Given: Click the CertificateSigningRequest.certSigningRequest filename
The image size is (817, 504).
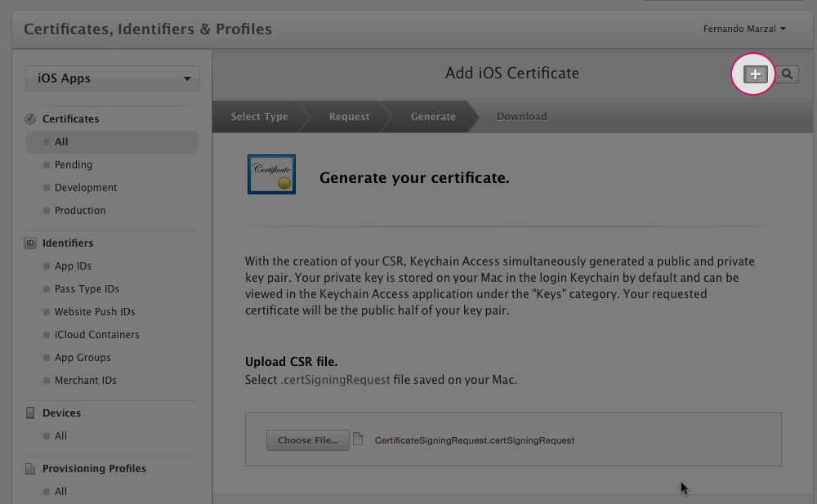Looking at the screenshot, I should click(x=475, y=440).
